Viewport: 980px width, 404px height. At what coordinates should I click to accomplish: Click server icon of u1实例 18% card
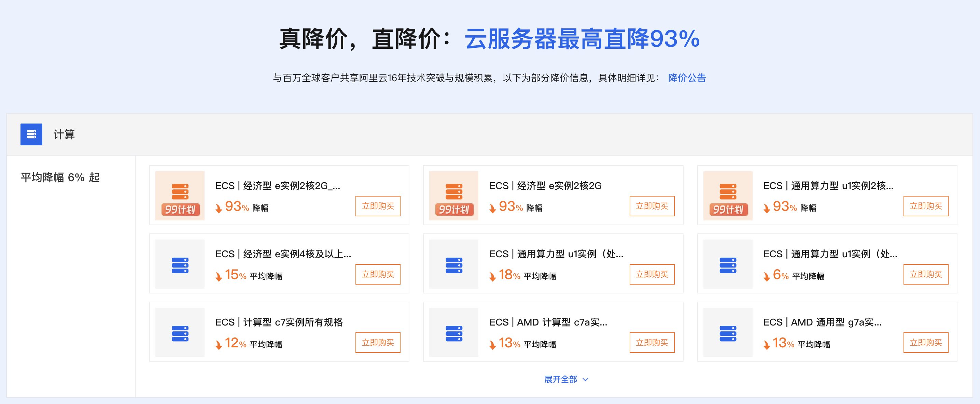coord(454,264)
